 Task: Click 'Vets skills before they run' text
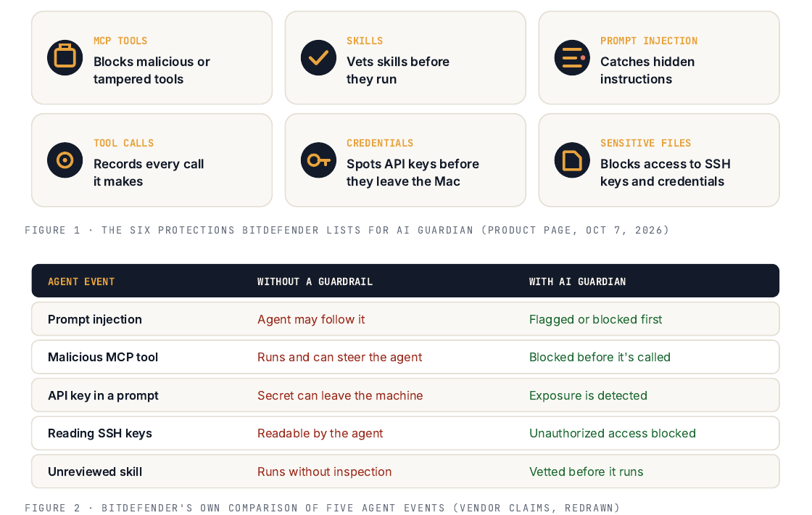point(398,70)
